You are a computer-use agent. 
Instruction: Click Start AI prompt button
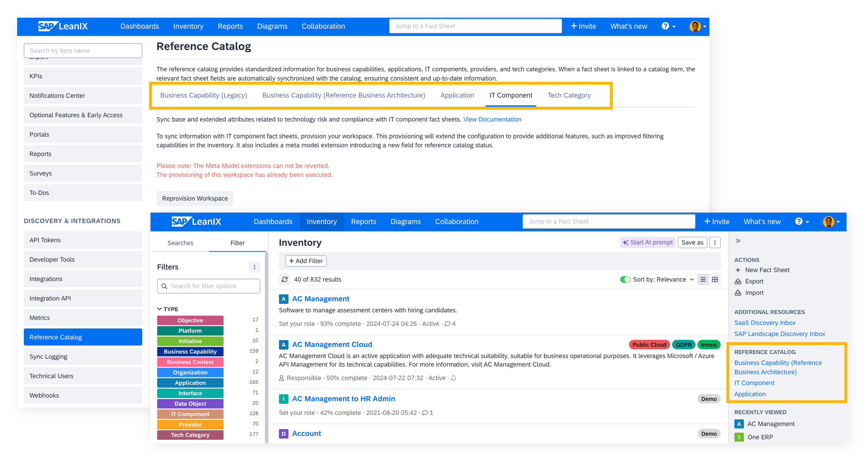[648, 242]
